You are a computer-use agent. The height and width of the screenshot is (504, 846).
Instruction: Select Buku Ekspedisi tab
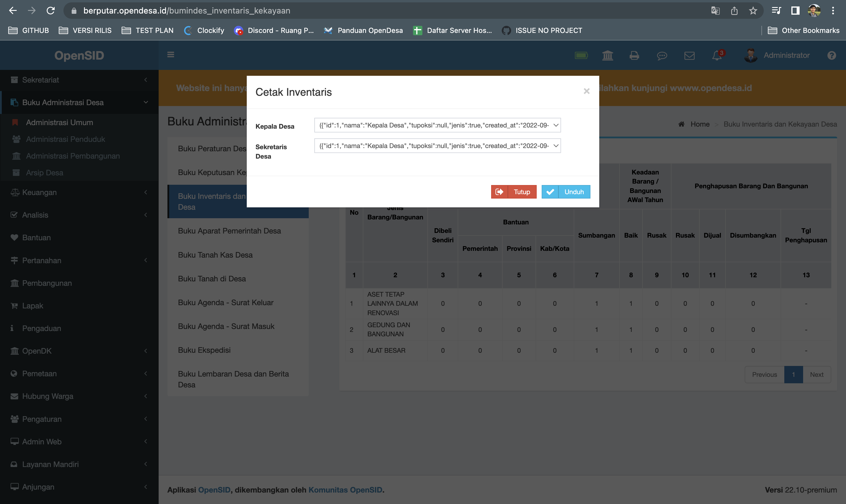click(238, 350)
